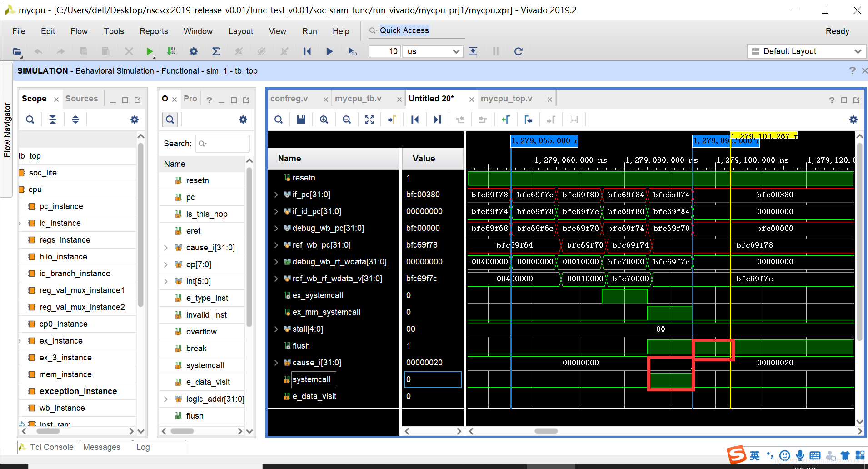This screenshot has height=469, width=868.
Task: Open the Default Layout dropdown
Action: coord(806,51)
